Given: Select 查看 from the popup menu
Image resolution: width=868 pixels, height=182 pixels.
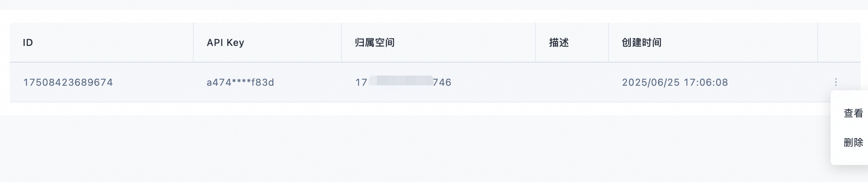Looking at the screenshot, I should pos(853,113).
